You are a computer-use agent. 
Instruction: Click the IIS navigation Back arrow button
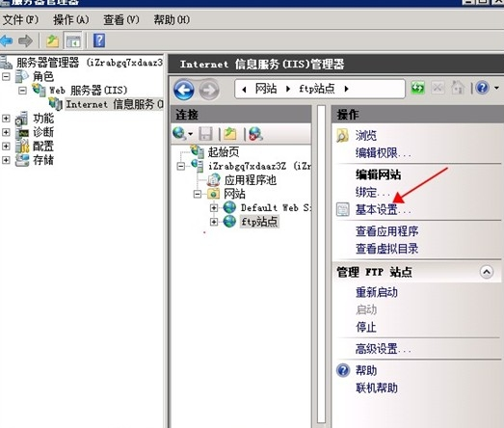(184, 90)
